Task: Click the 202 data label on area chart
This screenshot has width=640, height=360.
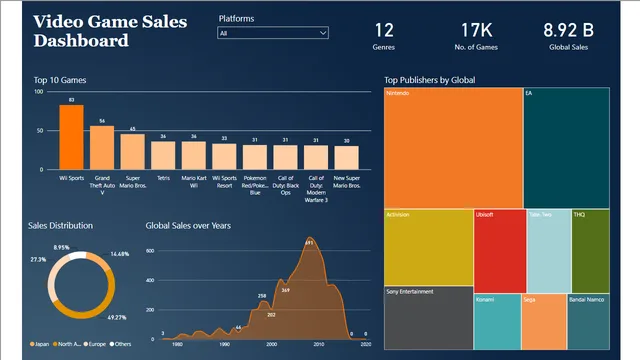Action: click(271, 315)
